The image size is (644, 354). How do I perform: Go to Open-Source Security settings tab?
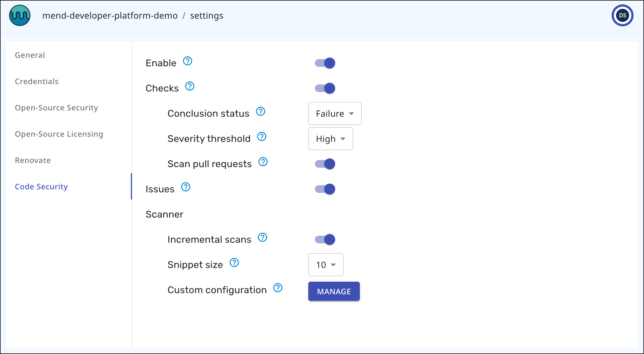(57, 108)
